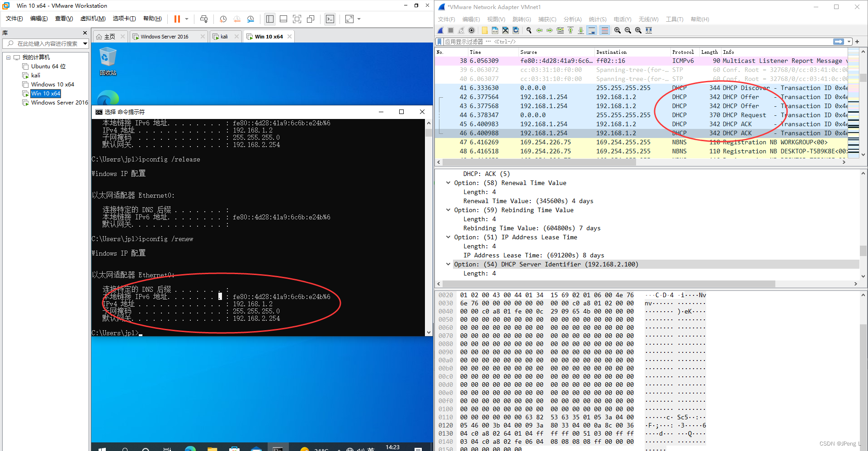Screen dimensions: 868x451
Task: Add a display filter button with plus
Action: pos(857,42)
